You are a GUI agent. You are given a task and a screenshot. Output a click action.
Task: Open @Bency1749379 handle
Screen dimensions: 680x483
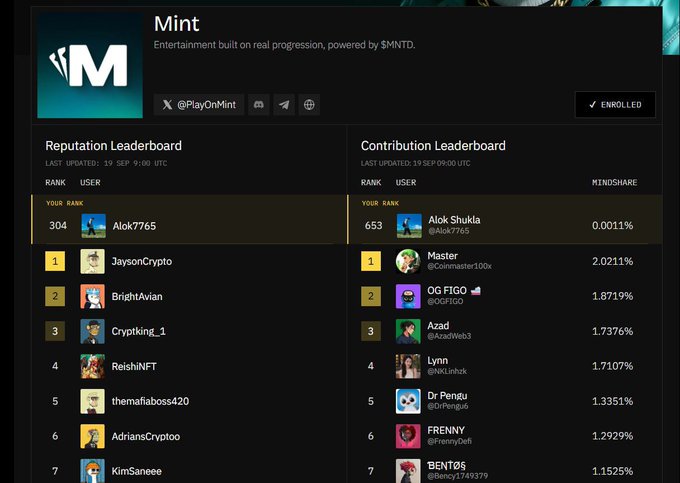(458, 476)
